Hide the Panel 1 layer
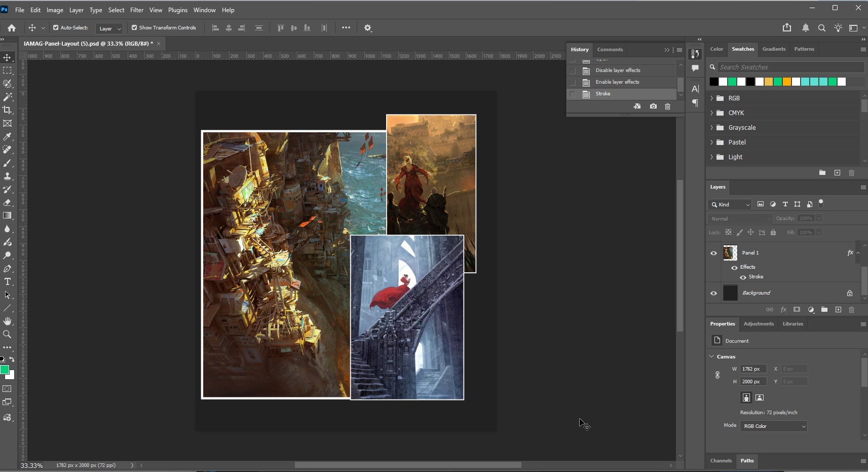Screen dimensions: 868x472 tap(713, 253)
